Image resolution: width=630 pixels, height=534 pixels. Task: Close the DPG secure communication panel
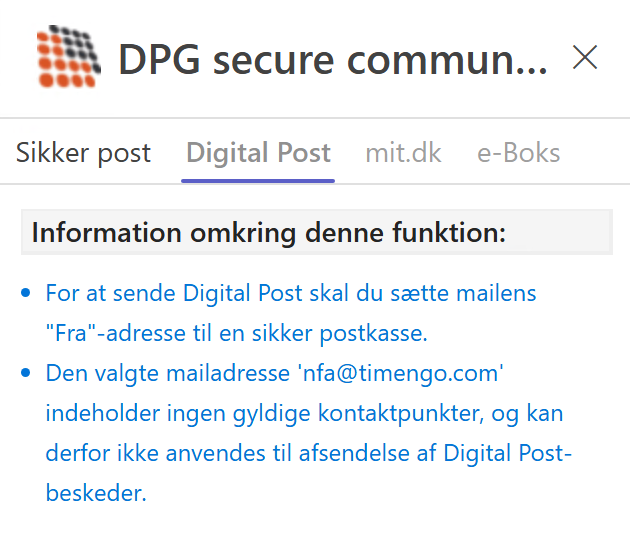point(585,58)
